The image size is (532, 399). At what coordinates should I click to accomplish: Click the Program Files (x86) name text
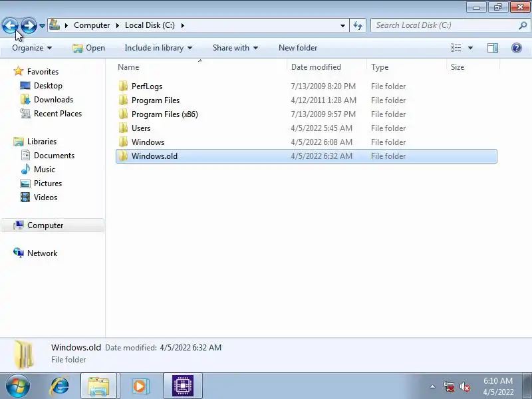(x=164, y=114)
